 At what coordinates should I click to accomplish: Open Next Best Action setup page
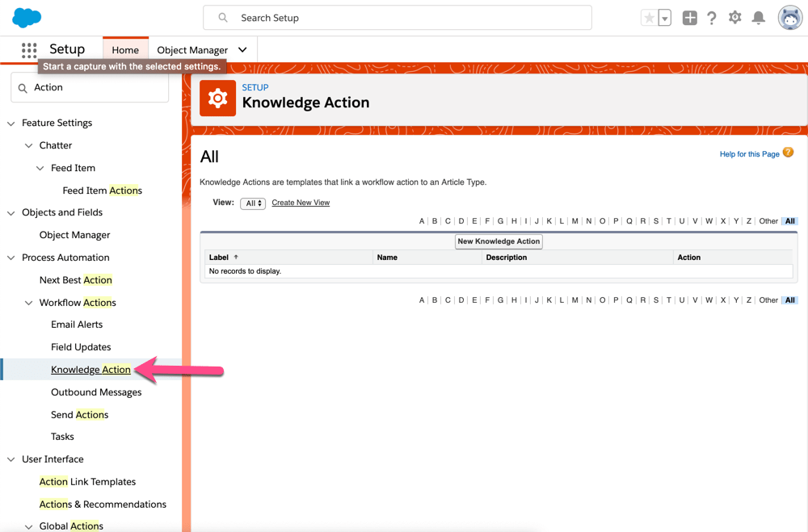[75, 279]
